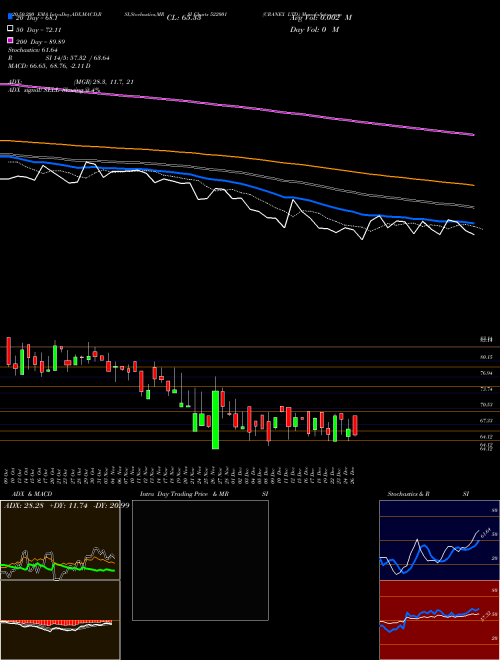Select the '50 Day - 72.11' legend text

click(38, 30)
